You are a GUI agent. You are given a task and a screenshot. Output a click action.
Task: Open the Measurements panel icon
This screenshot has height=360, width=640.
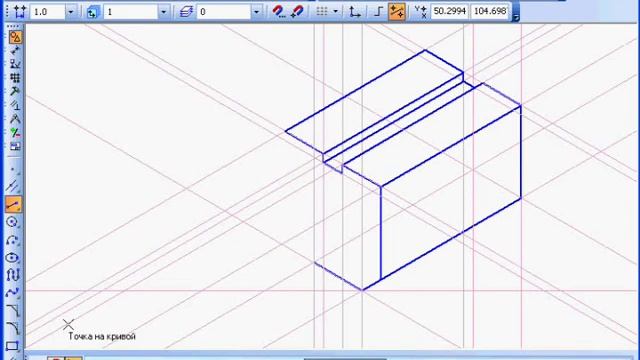point(15,105)
